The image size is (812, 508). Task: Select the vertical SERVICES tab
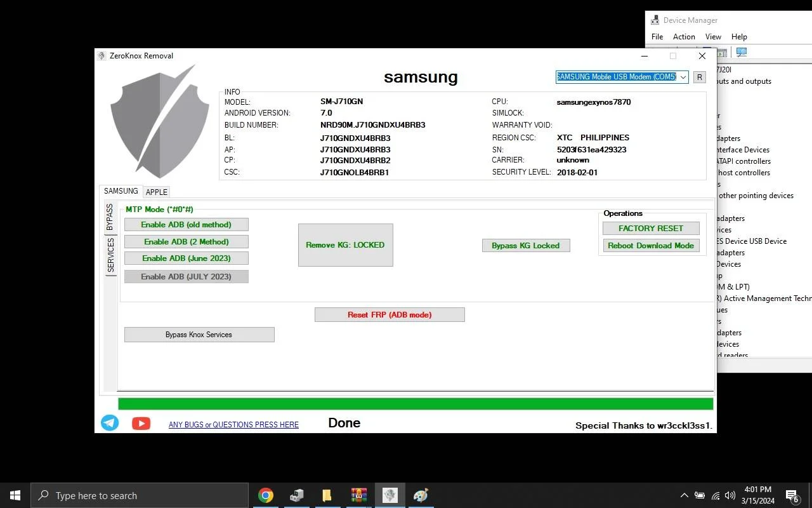110,255
